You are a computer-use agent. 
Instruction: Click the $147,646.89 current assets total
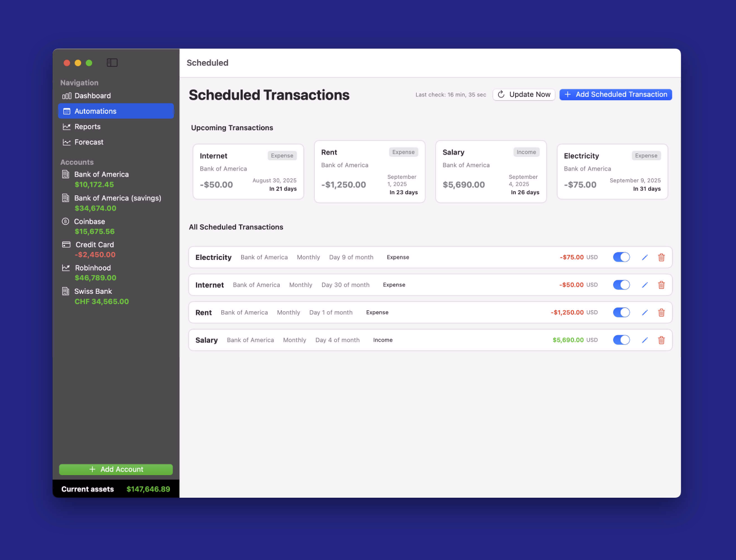click(x=148, y=489)
